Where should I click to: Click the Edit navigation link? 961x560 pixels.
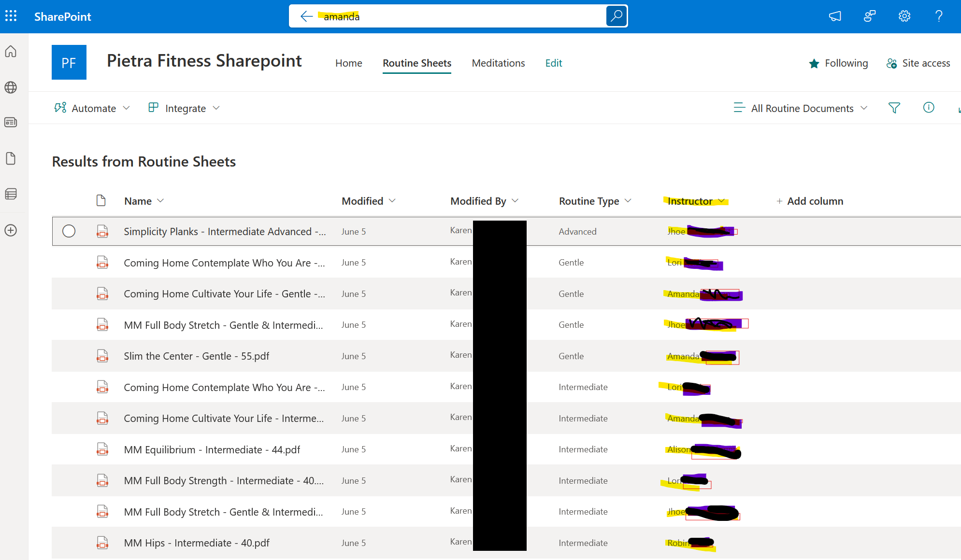coord(553,63)
